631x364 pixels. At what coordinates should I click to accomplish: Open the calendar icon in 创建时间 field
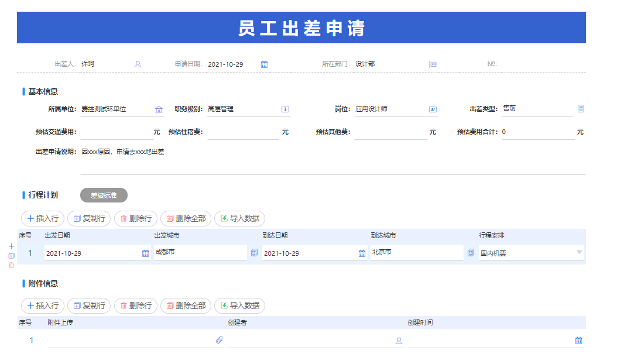(579, 341)
